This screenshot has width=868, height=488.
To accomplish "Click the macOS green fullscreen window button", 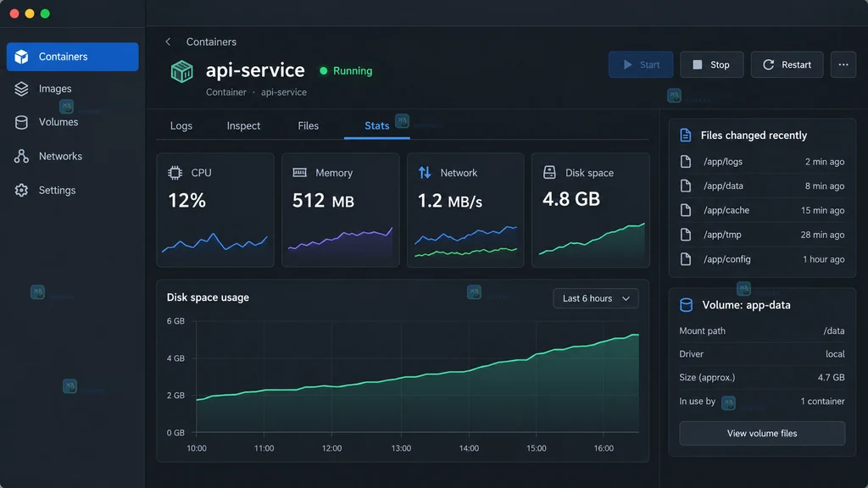I will pos(46,14).
